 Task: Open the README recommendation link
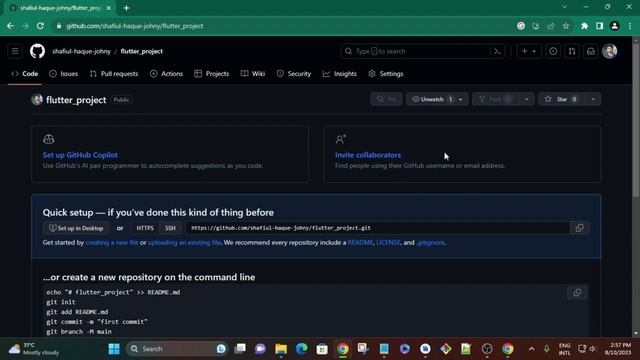coord(360,242)
